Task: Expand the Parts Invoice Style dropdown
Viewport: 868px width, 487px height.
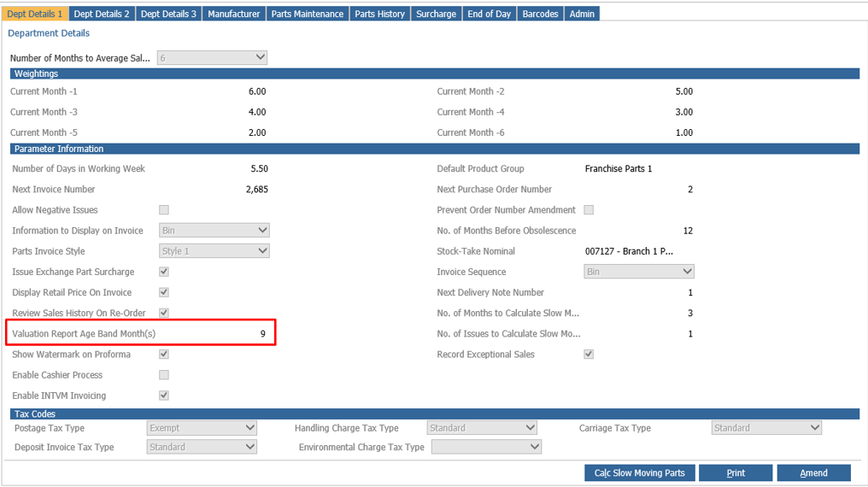Action: (214, 250)
